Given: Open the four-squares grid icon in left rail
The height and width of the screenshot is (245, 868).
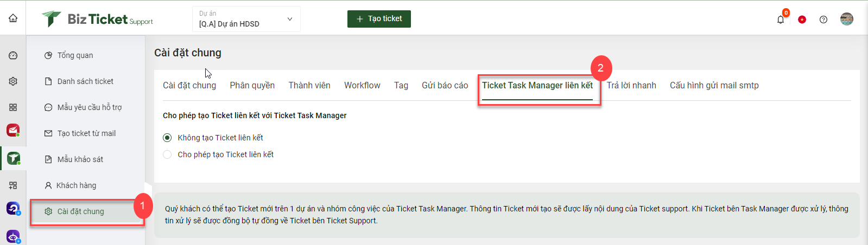Looking at the screenshot, I should pyautogui.click(x=13, y=107).
